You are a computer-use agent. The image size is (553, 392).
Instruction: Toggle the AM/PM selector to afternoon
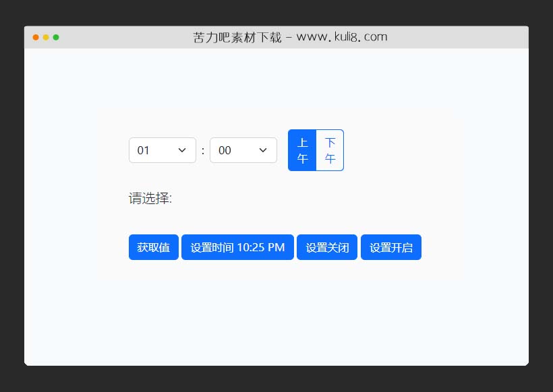coord(330,150)
